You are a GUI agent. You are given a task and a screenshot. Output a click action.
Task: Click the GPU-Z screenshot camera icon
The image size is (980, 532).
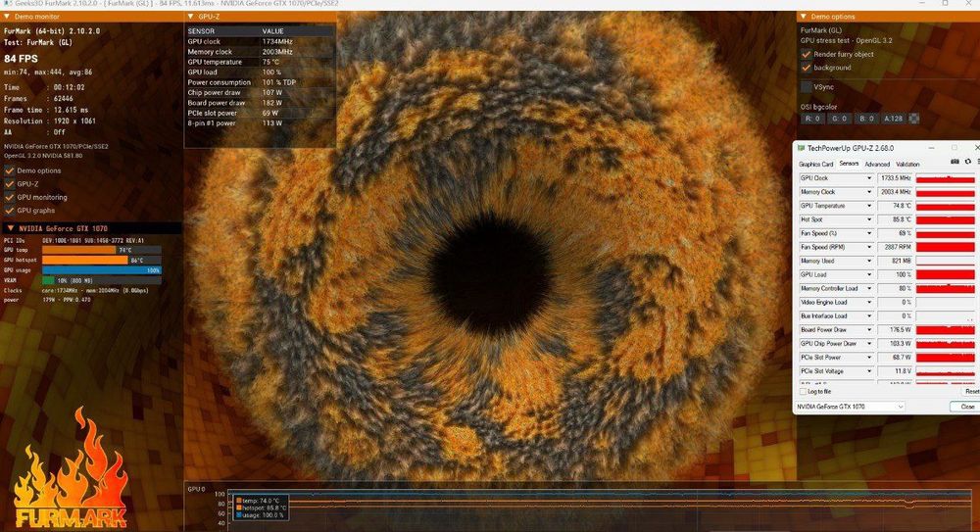955,162
